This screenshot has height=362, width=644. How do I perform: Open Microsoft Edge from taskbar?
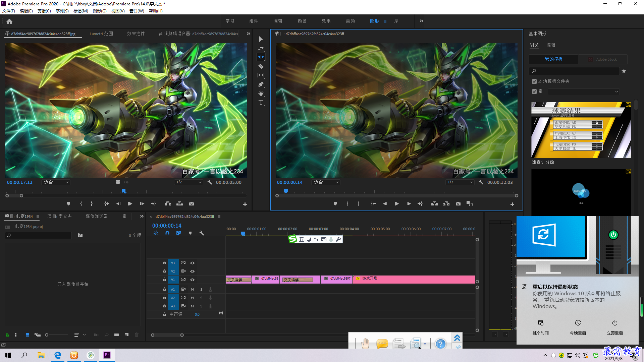coord(58,355)
